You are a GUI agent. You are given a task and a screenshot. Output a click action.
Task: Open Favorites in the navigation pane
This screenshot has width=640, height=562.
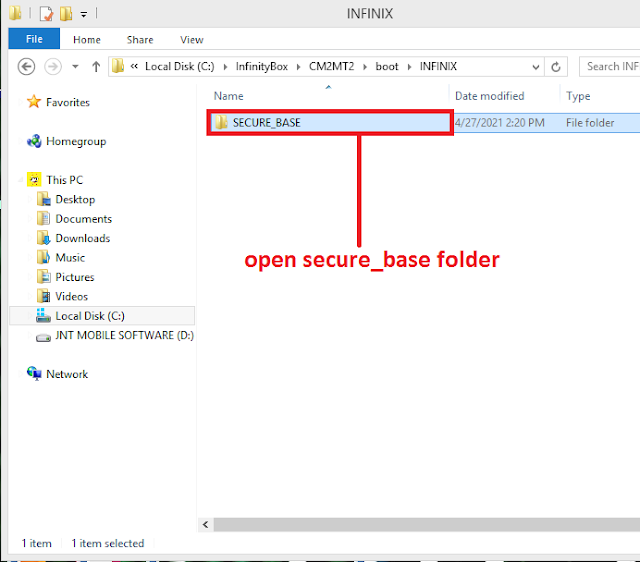coord(68,102)
